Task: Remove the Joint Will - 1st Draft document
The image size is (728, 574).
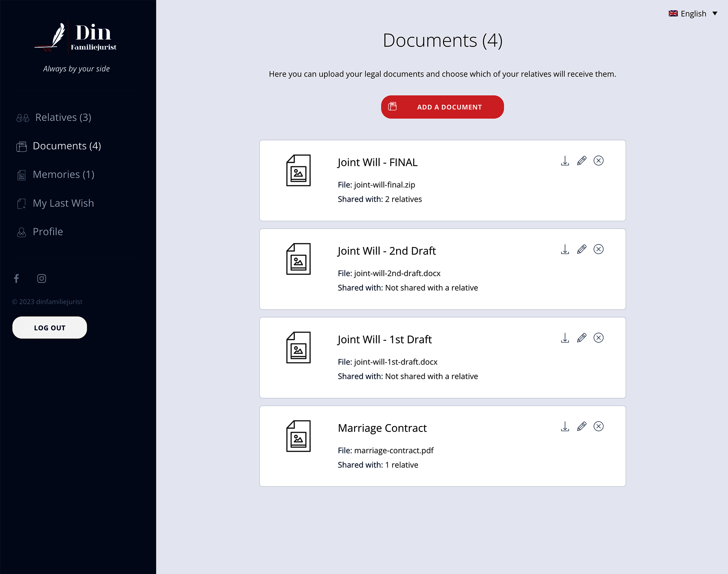Action: pos(598,338)
